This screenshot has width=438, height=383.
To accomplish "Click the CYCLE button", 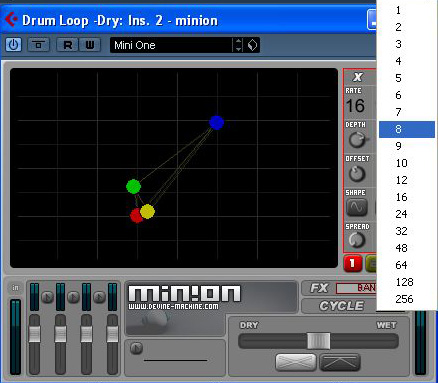I will click(341, 306).
